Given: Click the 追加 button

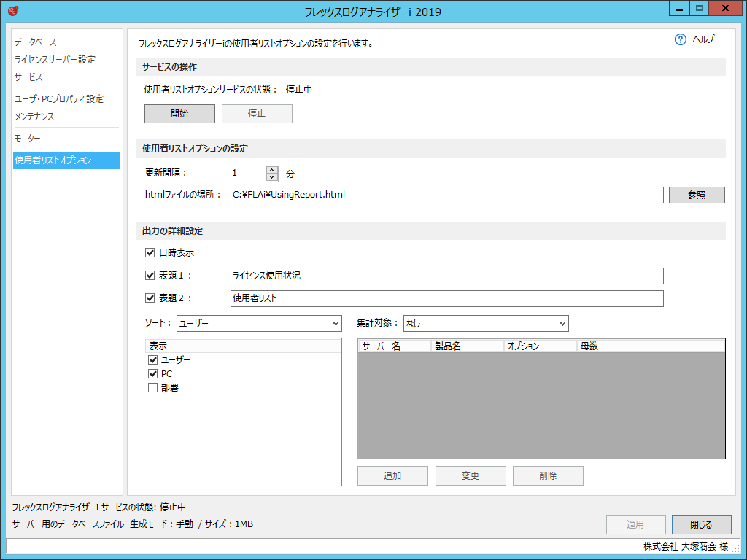Looking at the screenshot, I should click(392, 475).
